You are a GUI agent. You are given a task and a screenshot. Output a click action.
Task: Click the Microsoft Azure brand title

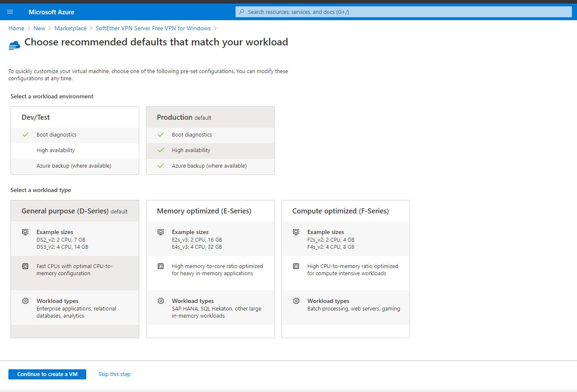[x=51, y=12]
